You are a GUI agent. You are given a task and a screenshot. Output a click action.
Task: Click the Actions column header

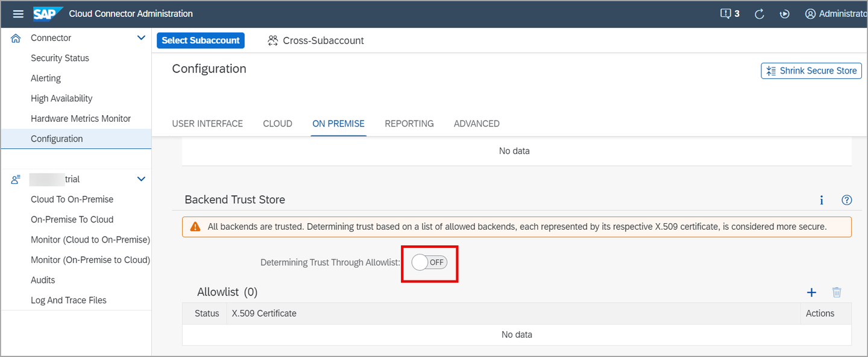820,314
